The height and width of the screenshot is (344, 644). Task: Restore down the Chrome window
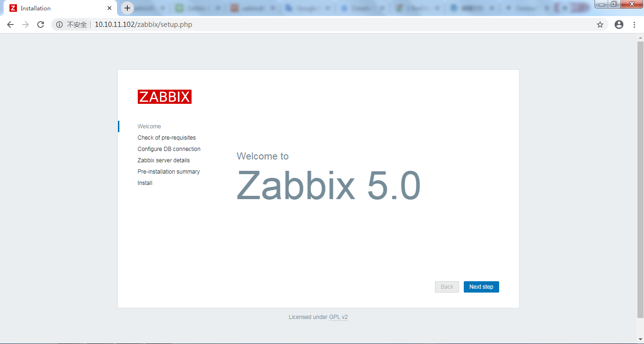click(x=613, y=4)
